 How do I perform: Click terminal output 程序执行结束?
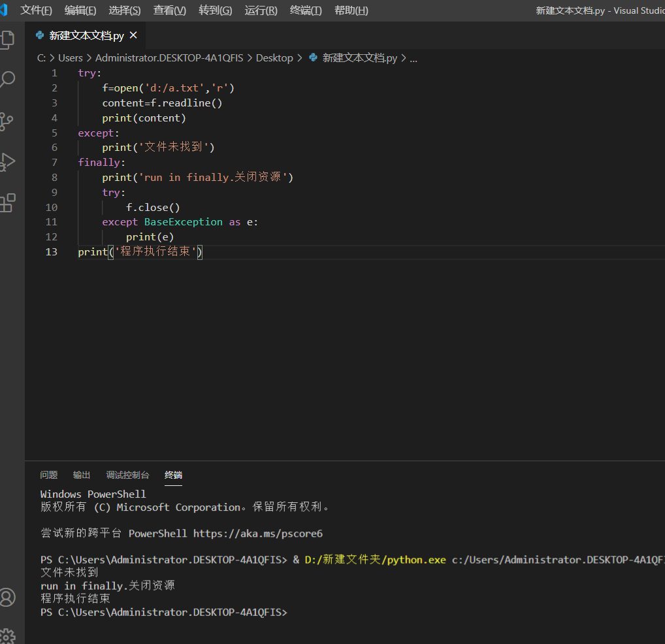coord(76,599)
